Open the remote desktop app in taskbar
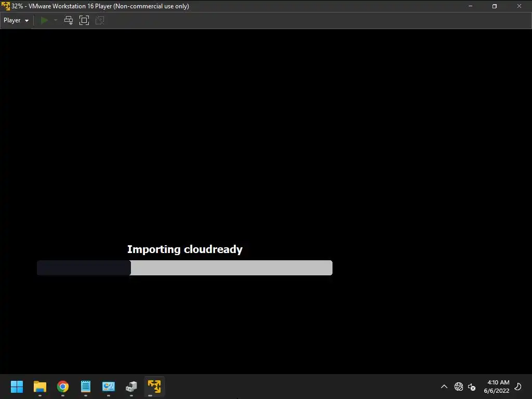 point(109,387)
